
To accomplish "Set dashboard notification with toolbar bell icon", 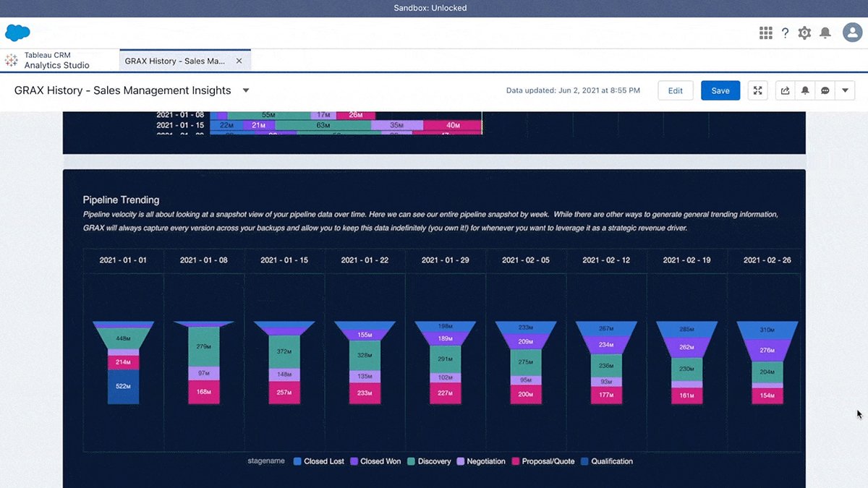I will click(804, 90).
